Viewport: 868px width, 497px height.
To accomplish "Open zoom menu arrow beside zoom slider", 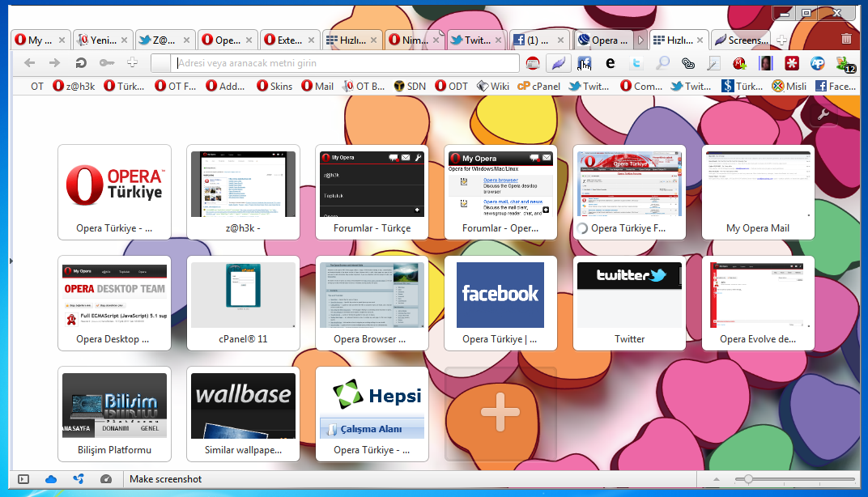I will tap(717, 479).
